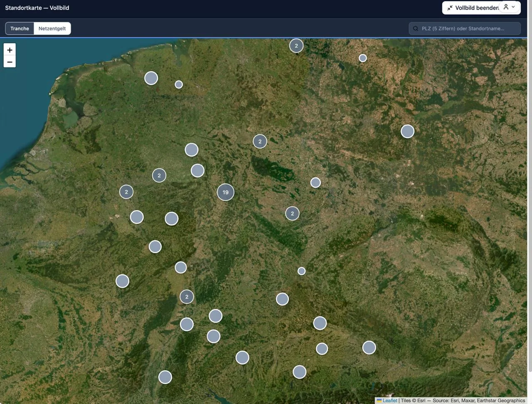The width and height of the screenshot is (532, 404).
Task: Click the 'Standortkarte — Vollbild' title text
Action: [x=37, y=8]
